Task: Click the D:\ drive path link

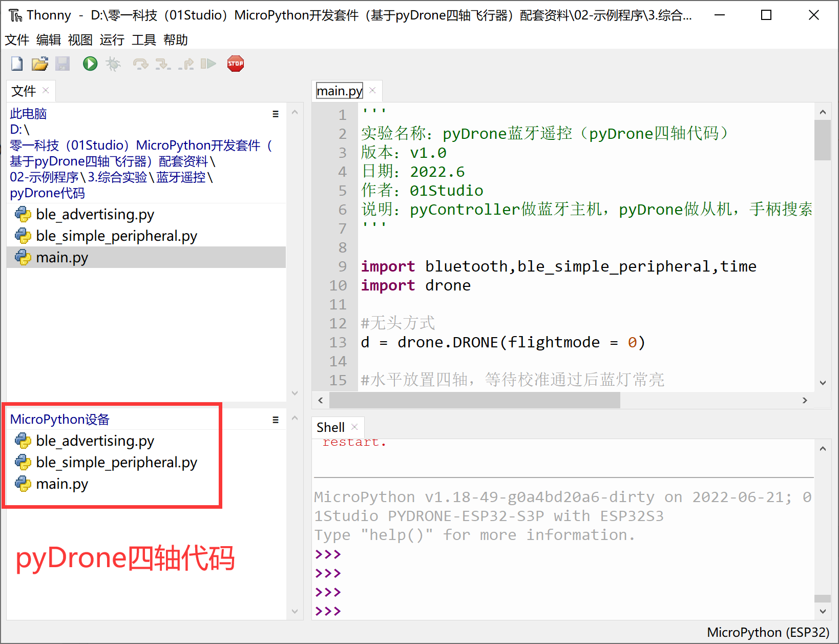Action: click(x=19, y=130)
